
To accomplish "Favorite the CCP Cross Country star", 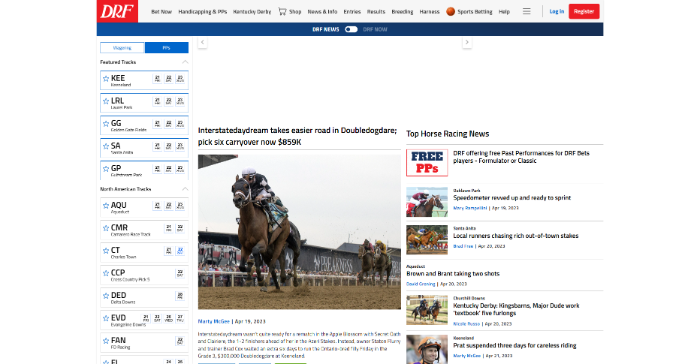I will [106, 273].
